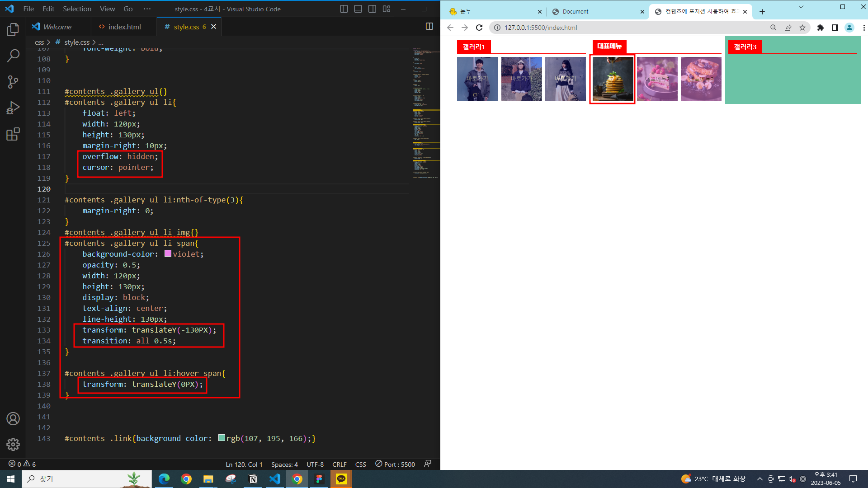Click the pancake thumbnail in the gallery
Image resolution: width=868 pixels, height=488 pixels.
point(612,79)
